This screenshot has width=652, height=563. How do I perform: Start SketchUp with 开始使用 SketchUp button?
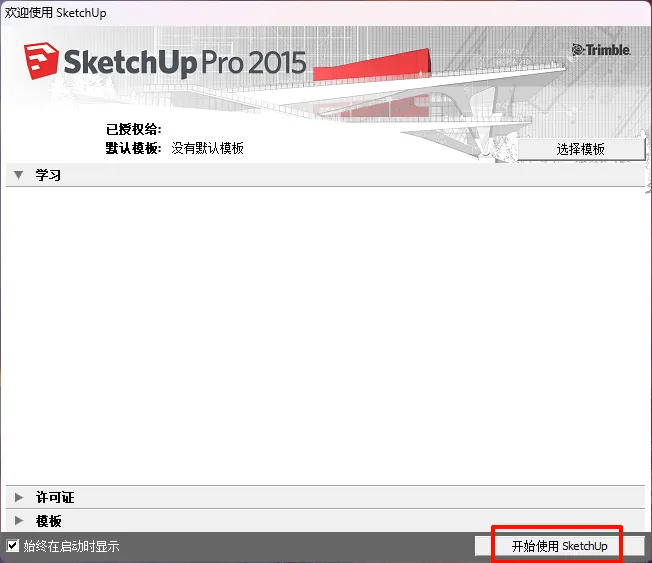click(x=559, y=546)
